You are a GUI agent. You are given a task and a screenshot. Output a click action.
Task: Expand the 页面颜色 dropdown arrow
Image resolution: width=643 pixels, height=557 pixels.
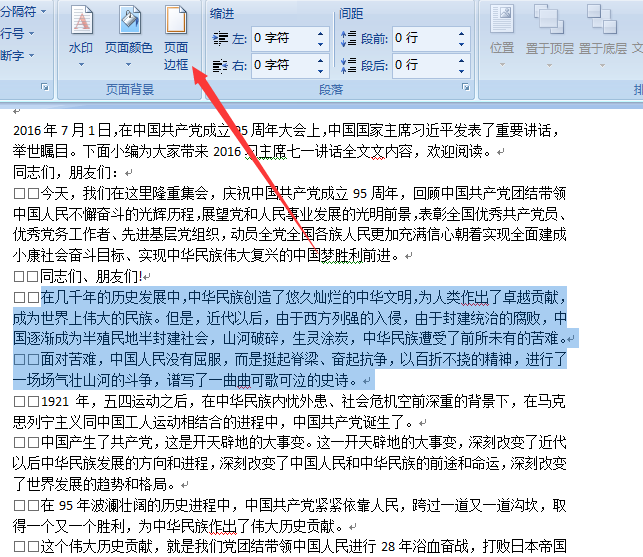click(x=128, y=64)
